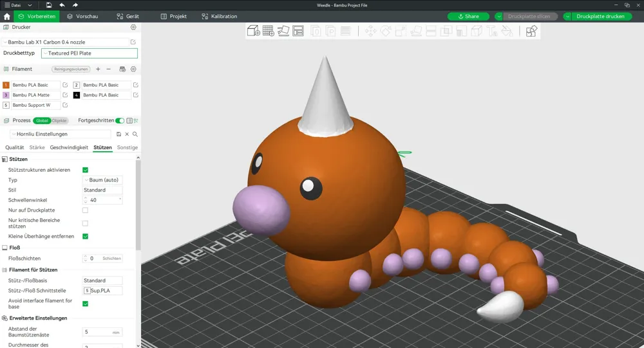Uncheck Stützstrukturen aktivieren checkbox
This screenshot has width=644, height=348.
86,170
